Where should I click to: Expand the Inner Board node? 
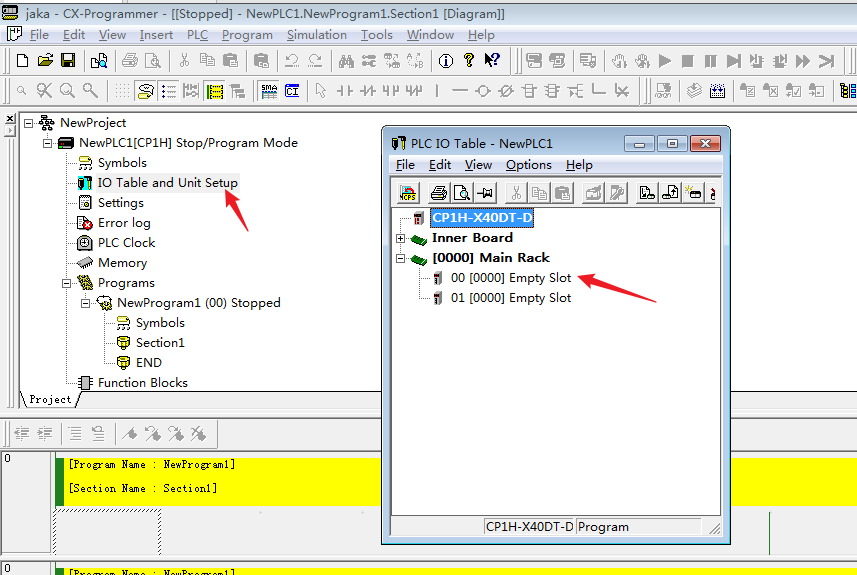(x=401, y=238)
